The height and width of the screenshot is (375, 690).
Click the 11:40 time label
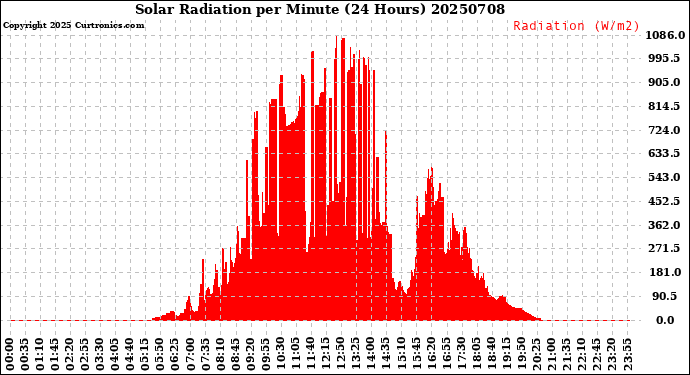click(311, 355)
